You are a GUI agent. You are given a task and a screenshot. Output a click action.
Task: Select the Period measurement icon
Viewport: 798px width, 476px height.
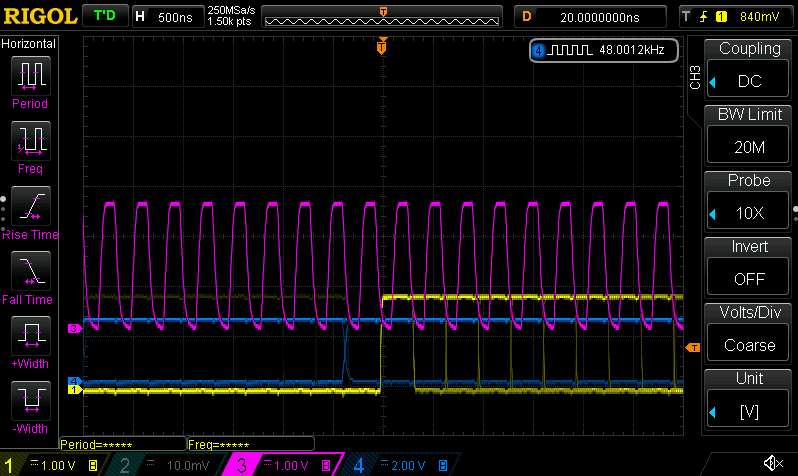30,75
